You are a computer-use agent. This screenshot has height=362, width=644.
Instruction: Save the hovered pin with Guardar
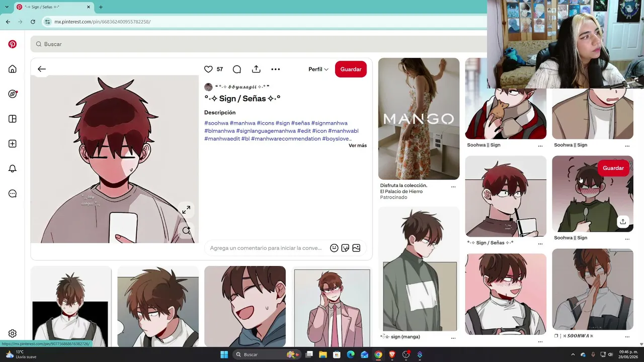[613, 168]
